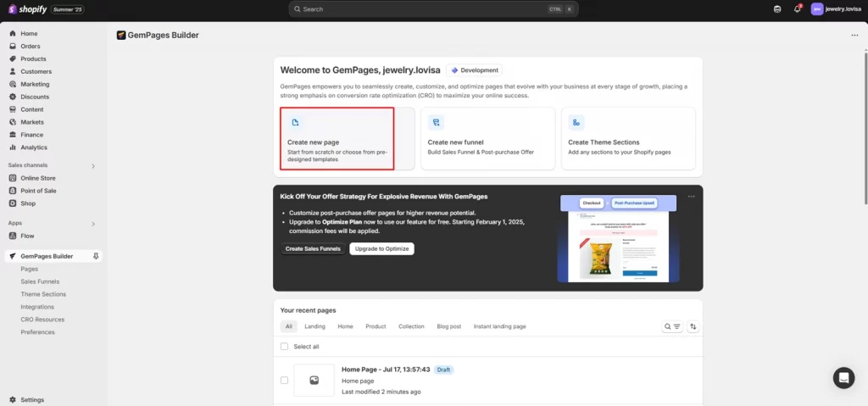This screenshot has width=868, height=406.
Task: Click the Customers person icon
Action: click(x=12, y=71)
